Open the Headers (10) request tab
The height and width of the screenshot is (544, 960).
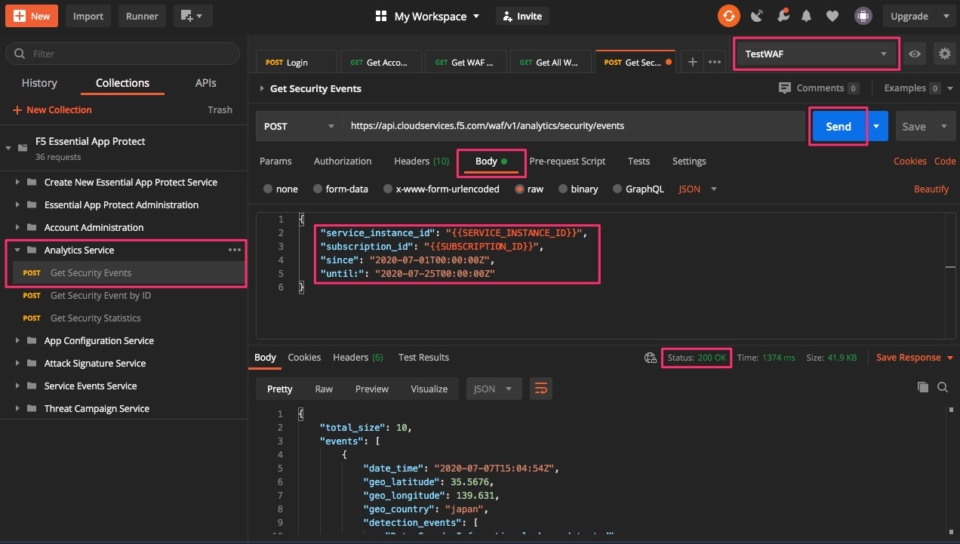coord(421,161)
